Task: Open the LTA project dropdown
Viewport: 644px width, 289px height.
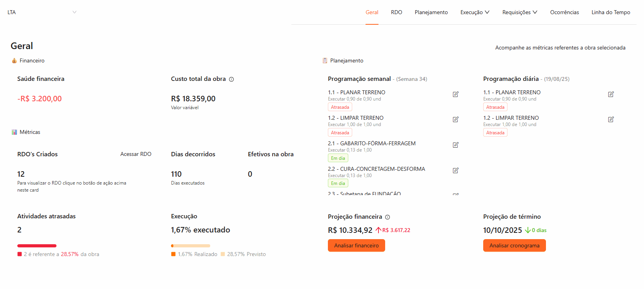Action: click(42, 12)
